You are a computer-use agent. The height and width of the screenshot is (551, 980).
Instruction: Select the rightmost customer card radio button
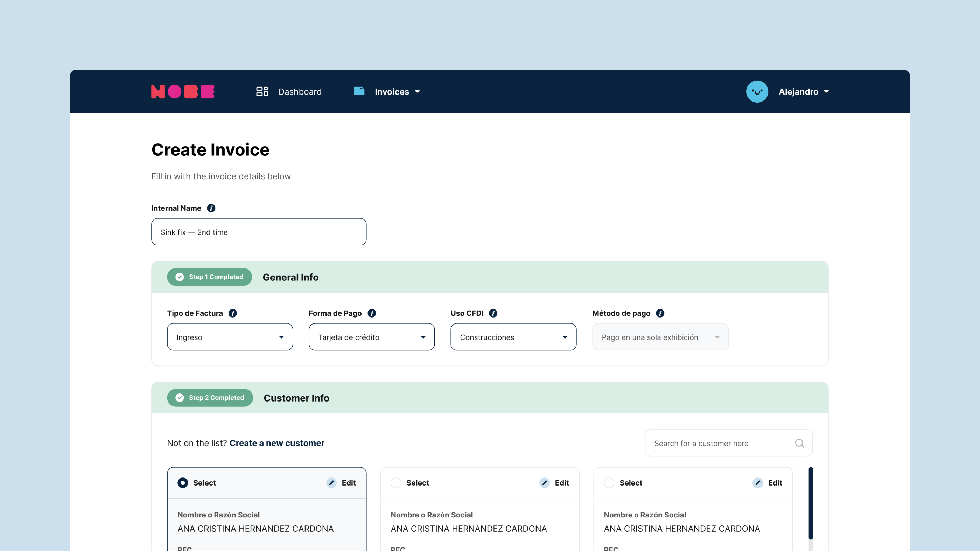coord(609,483)
